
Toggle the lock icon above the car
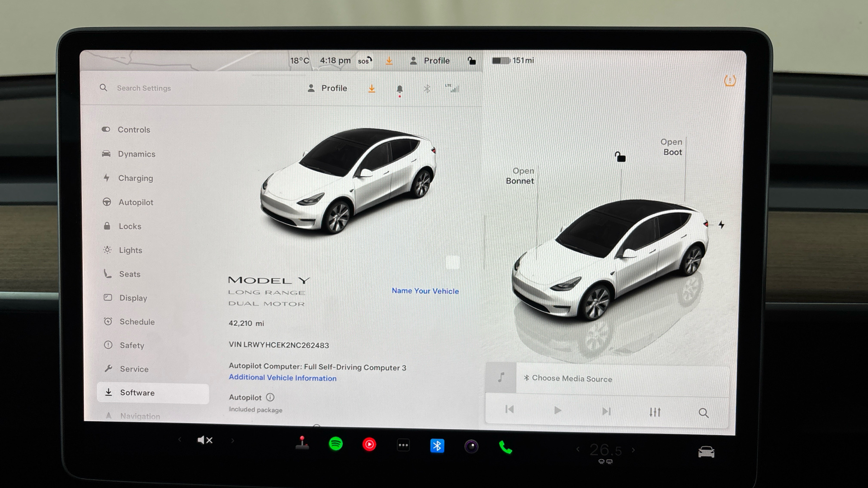(620, 157)
